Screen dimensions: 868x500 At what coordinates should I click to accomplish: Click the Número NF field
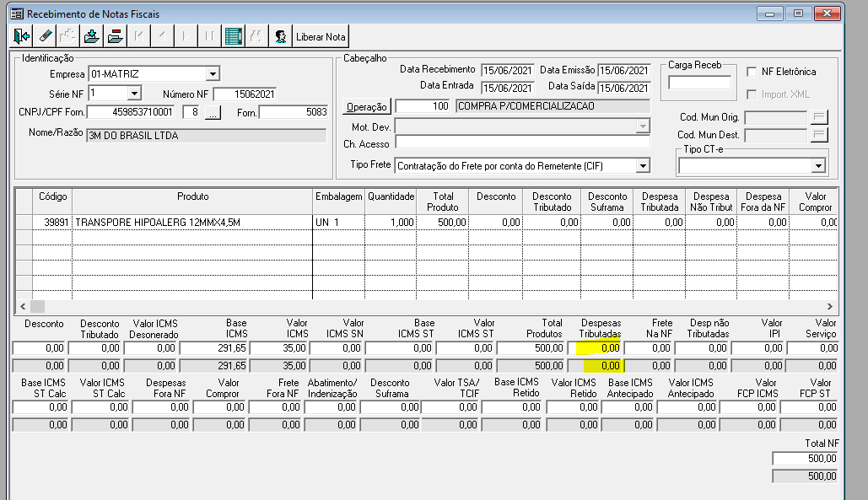tap(245, 94)
